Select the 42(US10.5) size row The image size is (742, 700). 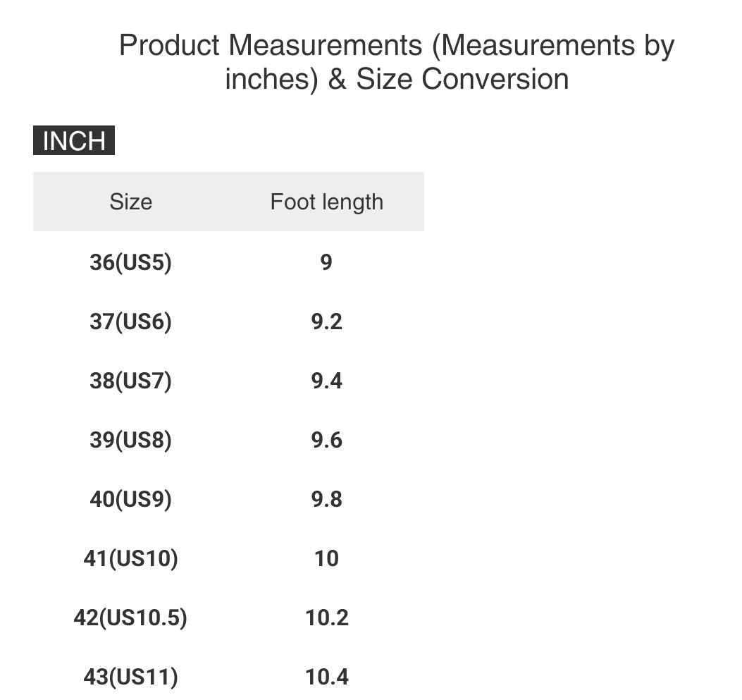tap(228, 618)
